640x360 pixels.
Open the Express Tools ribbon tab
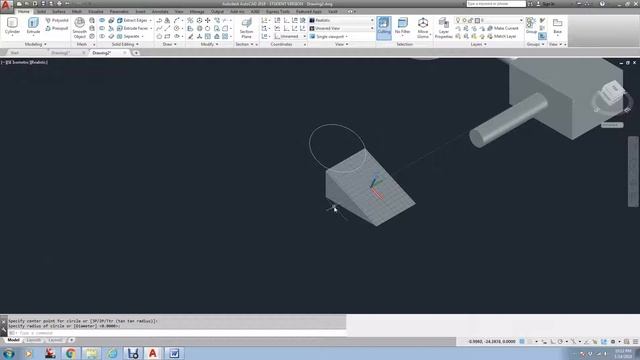[278, 11]
